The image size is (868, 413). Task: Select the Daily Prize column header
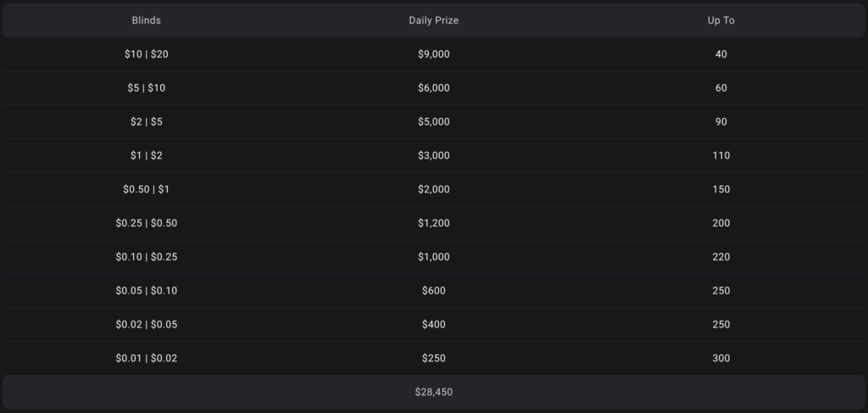pyautogui.click(x=433, y=20)
